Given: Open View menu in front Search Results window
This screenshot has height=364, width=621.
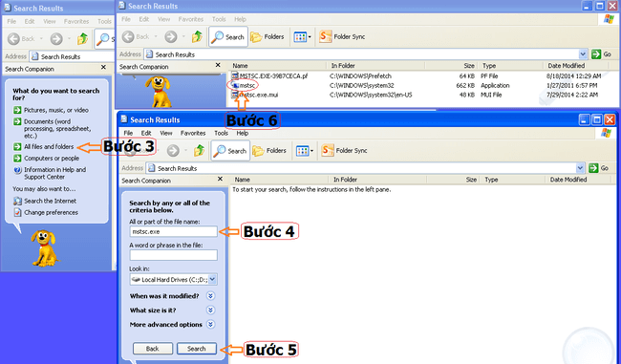Looking at the screenshot, I should click(166, 133).
